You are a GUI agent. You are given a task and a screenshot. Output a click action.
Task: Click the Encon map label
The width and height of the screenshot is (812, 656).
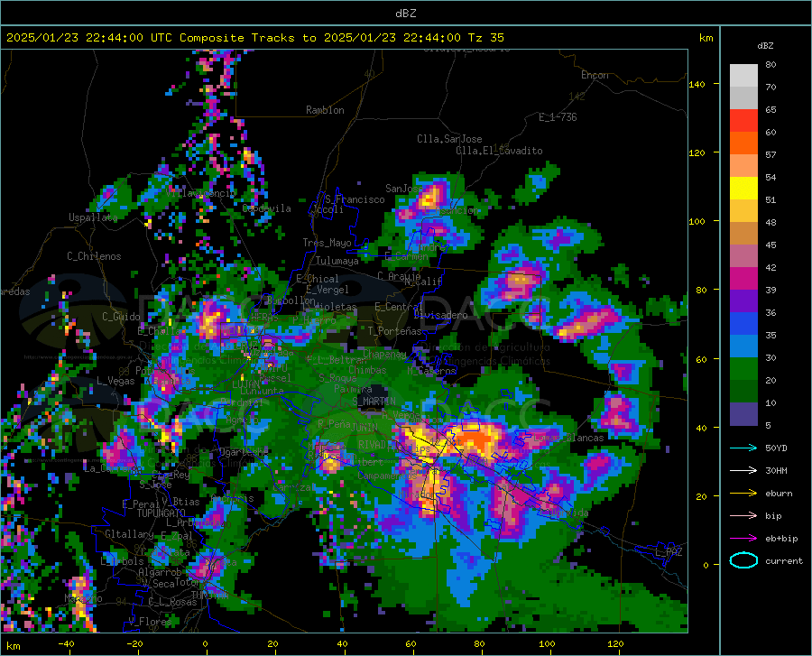(x=595, y=75)
